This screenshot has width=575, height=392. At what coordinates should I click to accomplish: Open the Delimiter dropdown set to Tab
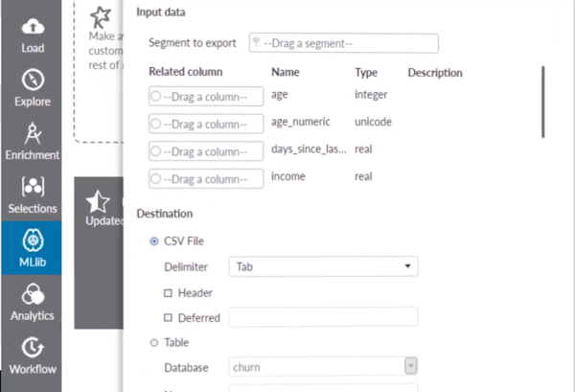(323, 267)
